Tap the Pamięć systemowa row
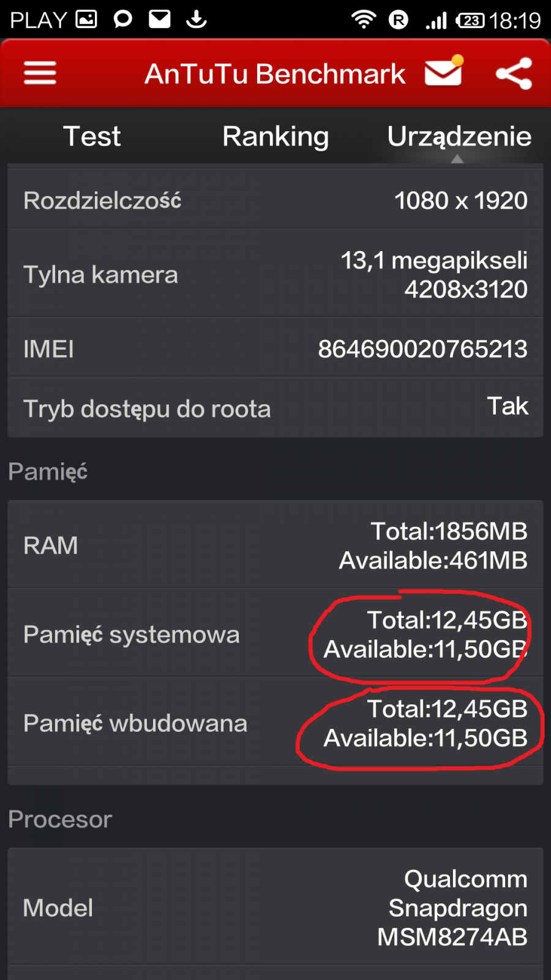The width and height of the screenshot is (551, 980). coord(275,634)
